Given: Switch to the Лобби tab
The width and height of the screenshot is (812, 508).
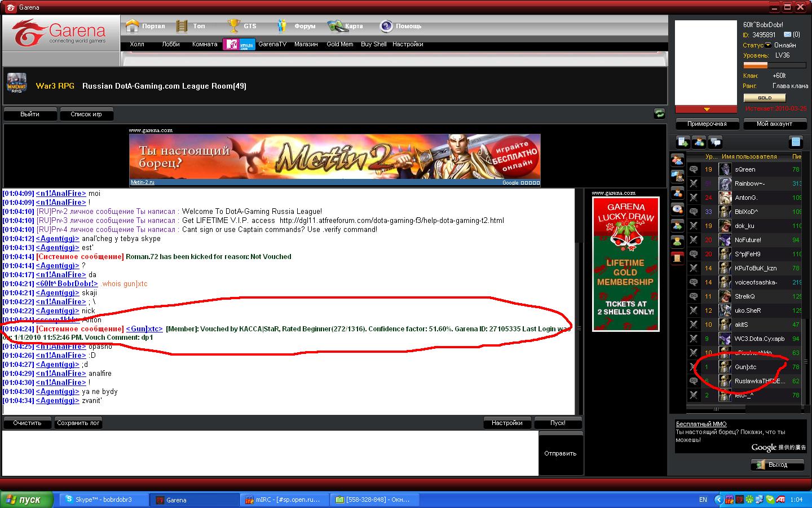Looking at the screenshot, I should coord(171,44).
